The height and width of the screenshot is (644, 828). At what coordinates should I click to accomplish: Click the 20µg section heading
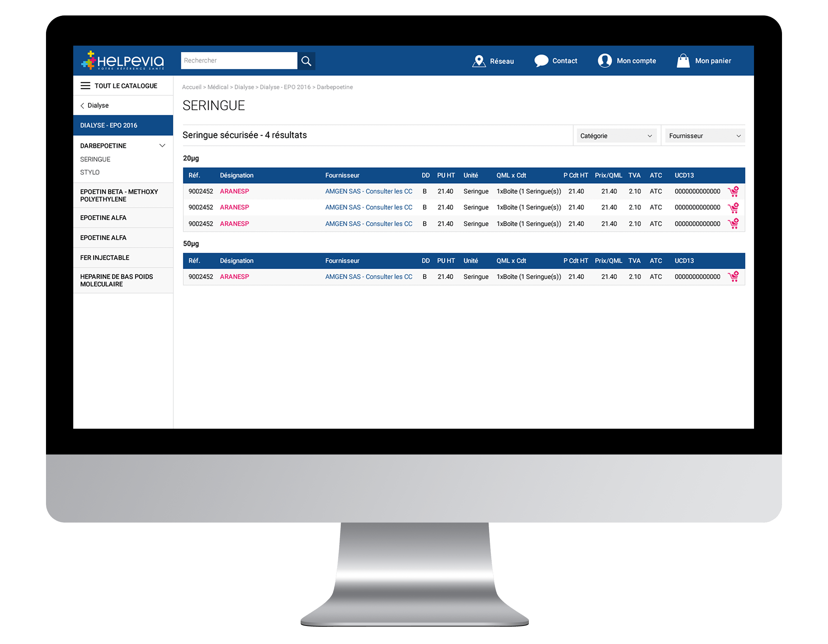[x=191, y=159]
